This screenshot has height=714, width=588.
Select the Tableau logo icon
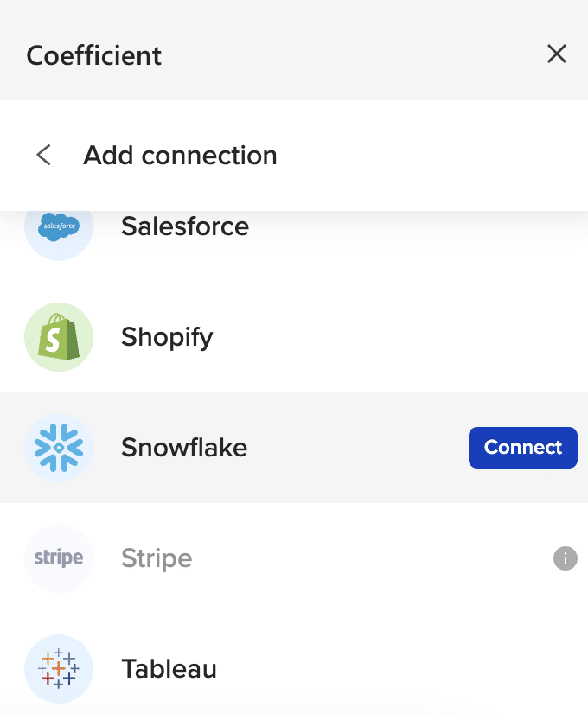(x=59, y=668)
